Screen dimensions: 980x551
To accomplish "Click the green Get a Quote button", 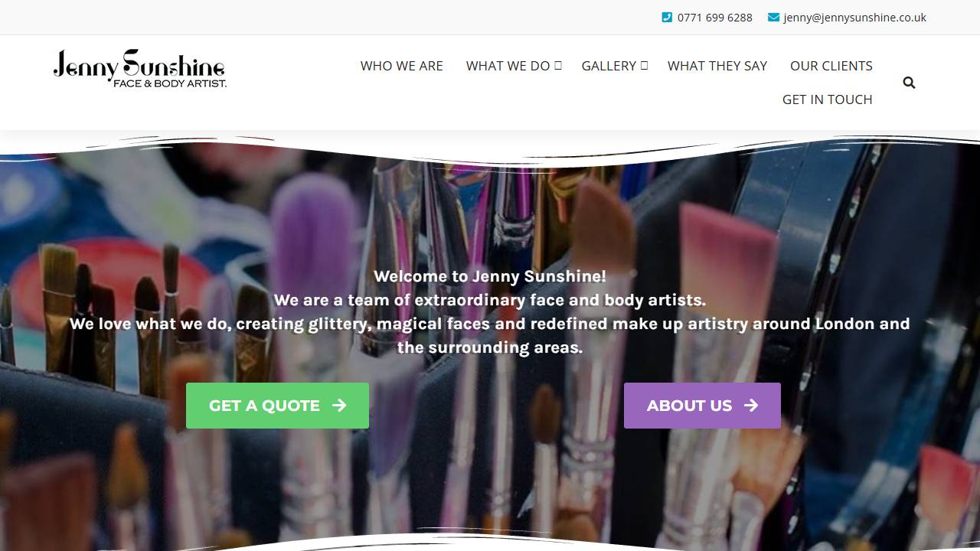I will (277, 406).
